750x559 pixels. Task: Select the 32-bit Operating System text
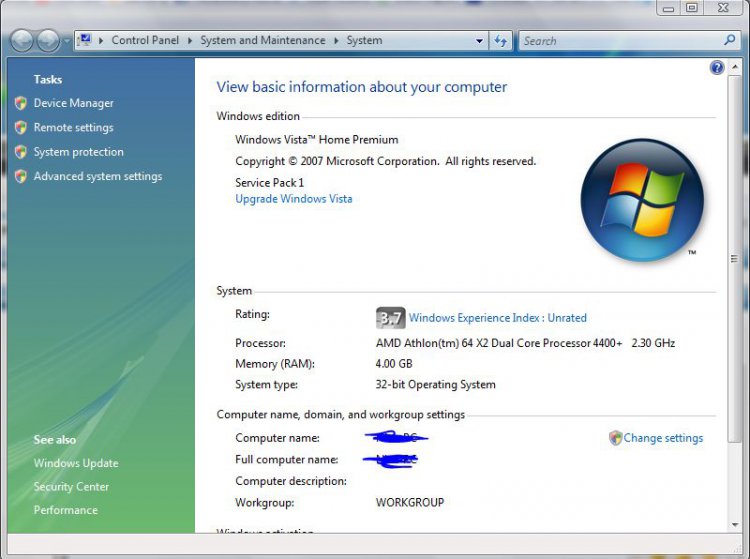(435, 384)
